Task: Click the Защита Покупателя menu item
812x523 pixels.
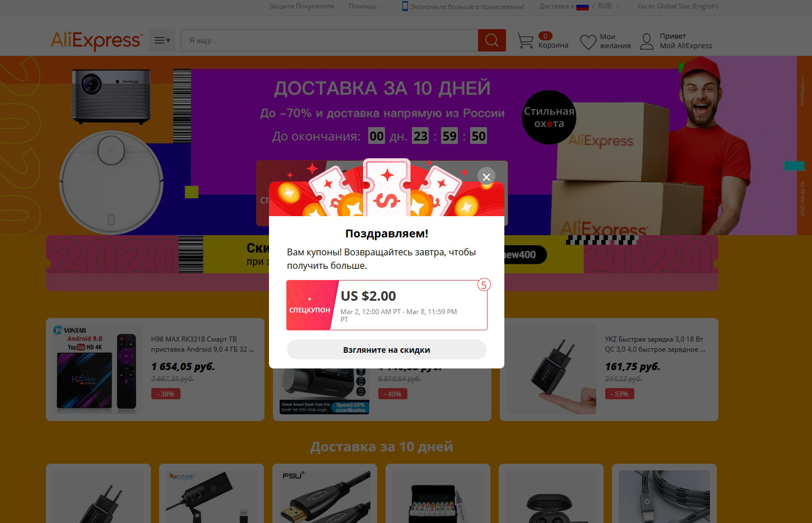Action: 301,6
